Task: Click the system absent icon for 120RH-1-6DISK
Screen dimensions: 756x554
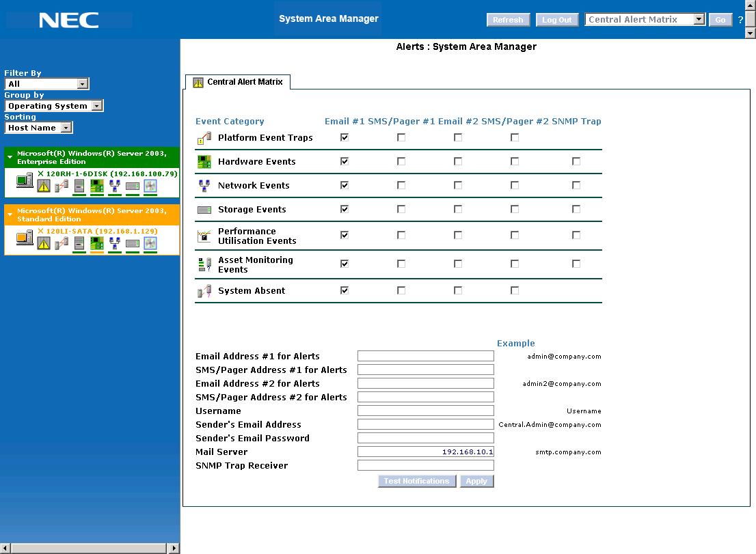Action: tap(62, 186)
